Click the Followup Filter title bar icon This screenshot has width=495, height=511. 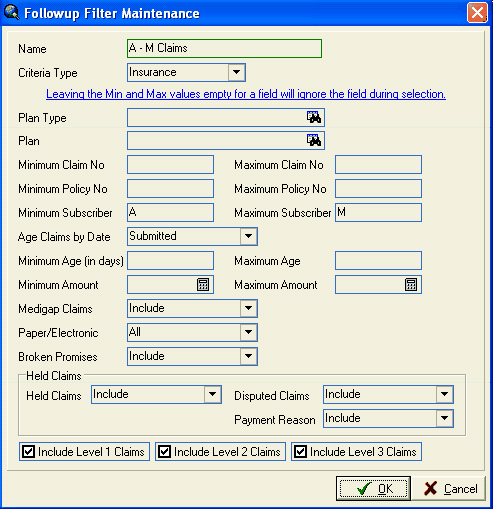12,13
